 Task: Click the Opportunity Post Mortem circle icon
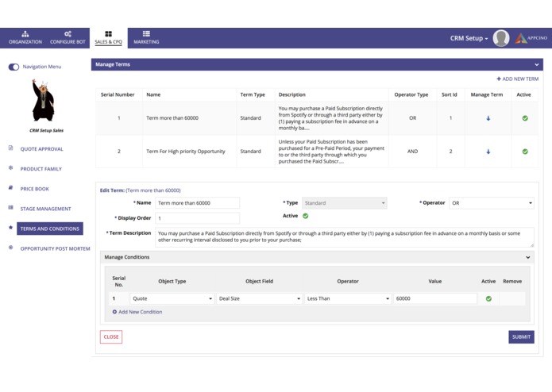point(10,248)
